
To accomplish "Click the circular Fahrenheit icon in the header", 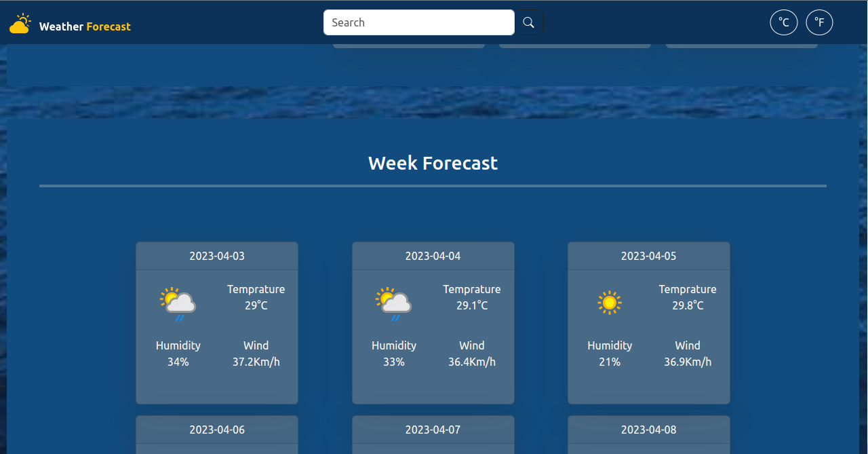I will [819, 22].
